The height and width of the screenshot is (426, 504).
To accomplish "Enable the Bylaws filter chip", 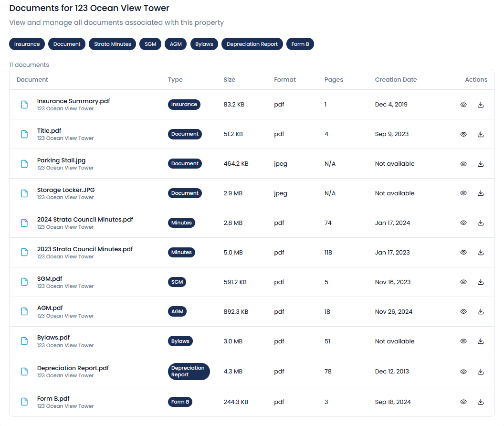I will pos(204,44).
